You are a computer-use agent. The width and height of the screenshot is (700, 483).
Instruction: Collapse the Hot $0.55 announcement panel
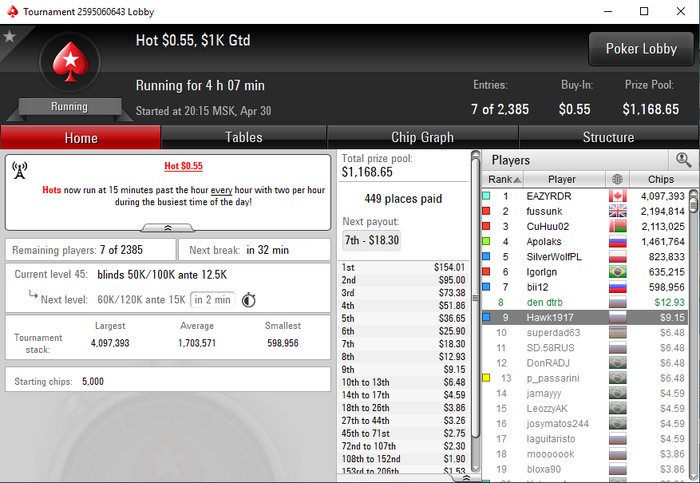pyautogui.click(x=168, y=228)
